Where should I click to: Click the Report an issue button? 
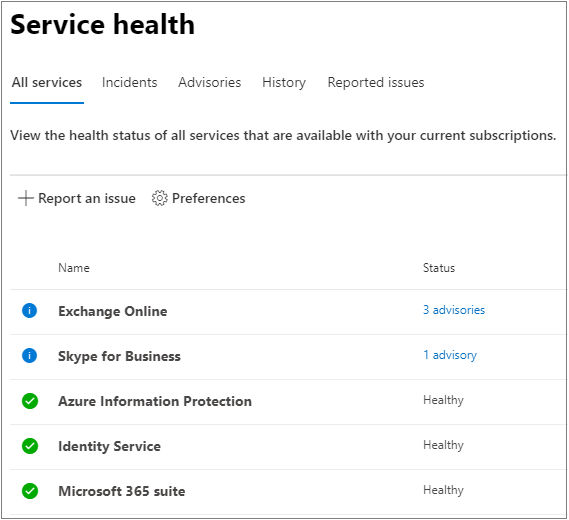(77, 198)
